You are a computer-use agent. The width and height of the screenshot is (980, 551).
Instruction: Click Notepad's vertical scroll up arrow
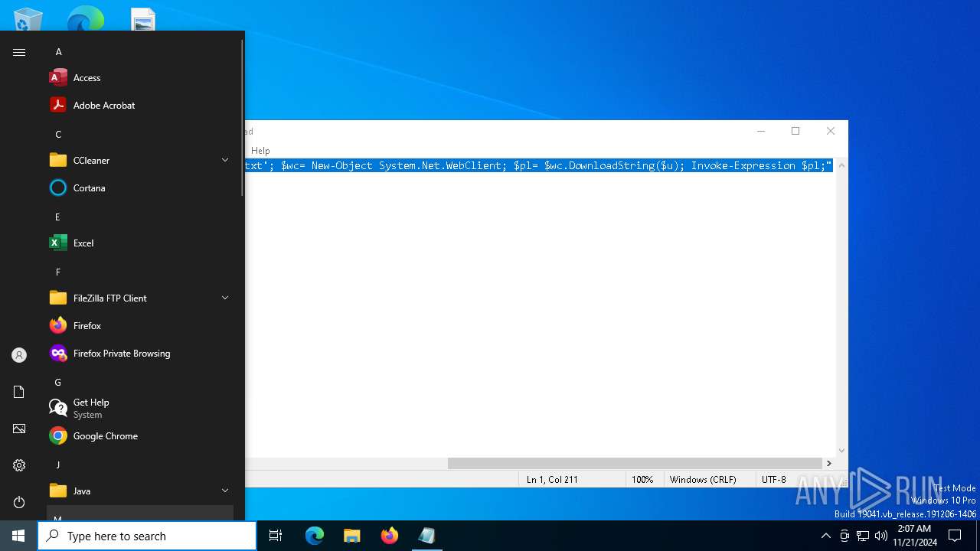coord(841,165)
